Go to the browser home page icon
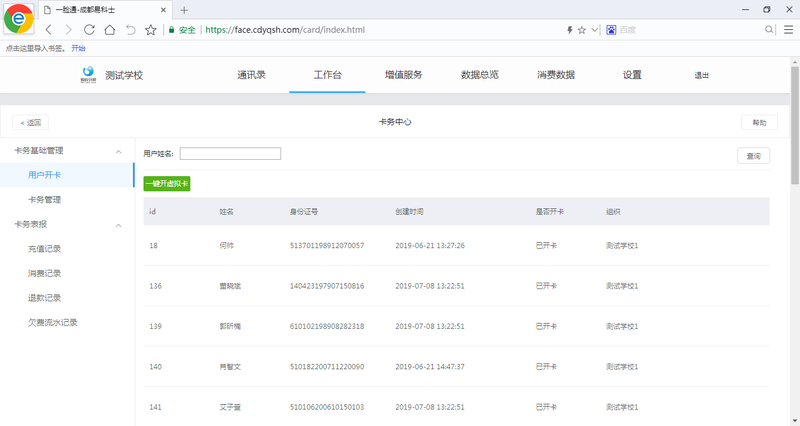Image resolution: width=800 pixels, height=426 pixels. click(x=110, y=30)
